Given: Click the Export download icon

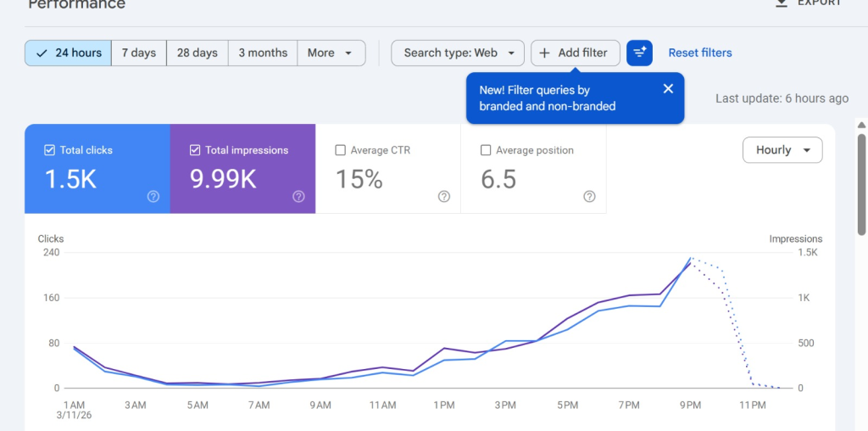Looking at the screenshot, I should click(x=782, y=3).
